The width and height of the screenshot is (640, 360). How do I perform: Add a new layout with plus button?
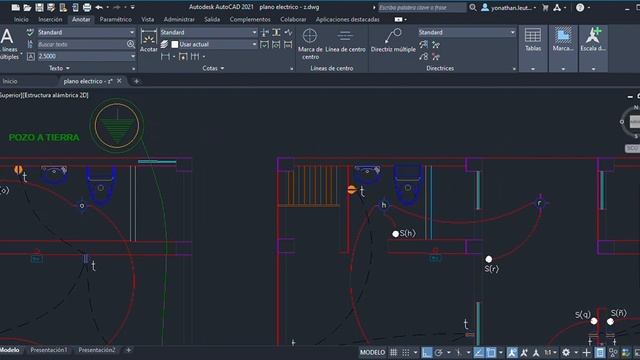[x=128, y=350]
